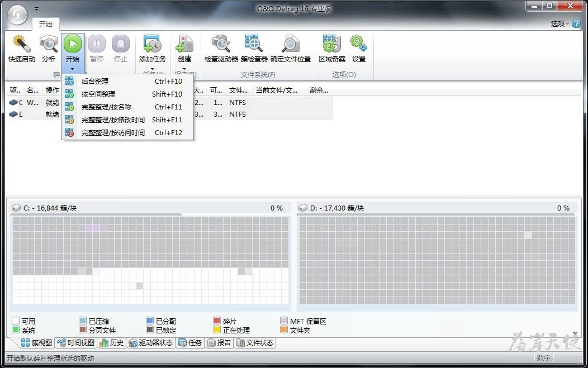Choose 按空间整理 from the menu

coord(127,94)
